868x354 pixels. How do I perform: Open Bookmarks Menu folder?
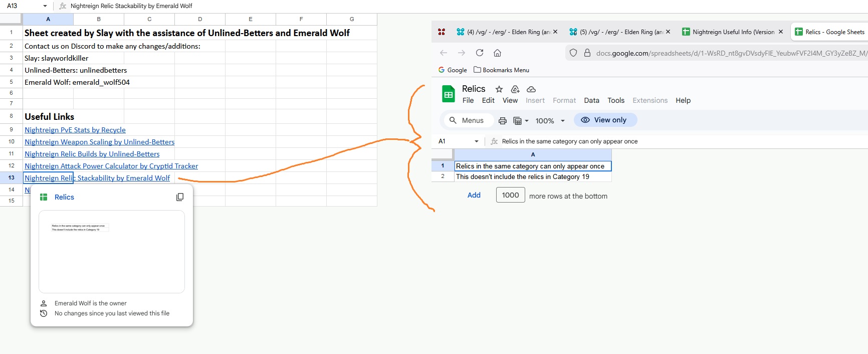coord(501,70)
